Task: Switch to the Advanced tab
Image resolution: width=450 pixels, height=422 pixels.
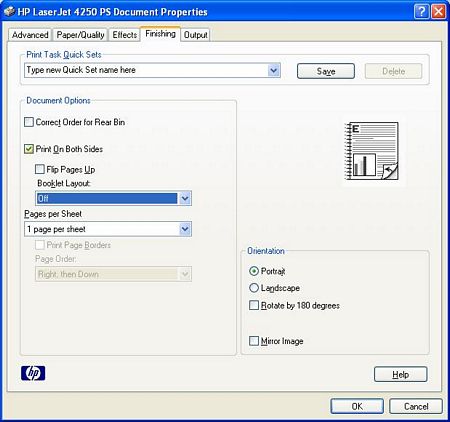Action: point(30,35)
